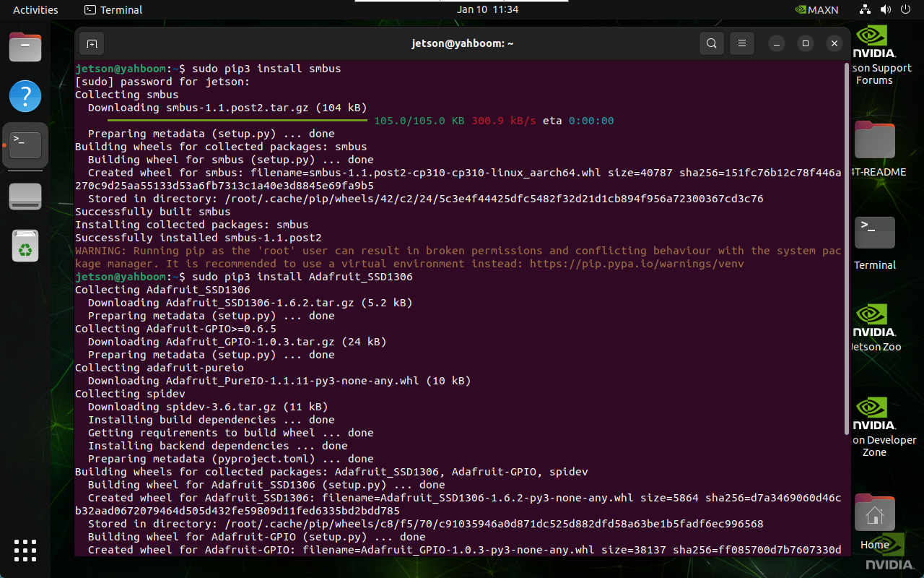Open a new terminal tab
The height and width of the screenshot is (578, 924).
[x=92, y=43]
